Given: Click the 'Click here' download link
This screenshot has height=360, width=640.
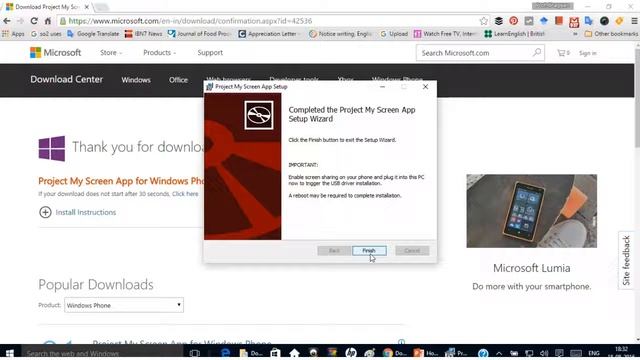Looking at the screenshot, I should [x=185, y=194].
